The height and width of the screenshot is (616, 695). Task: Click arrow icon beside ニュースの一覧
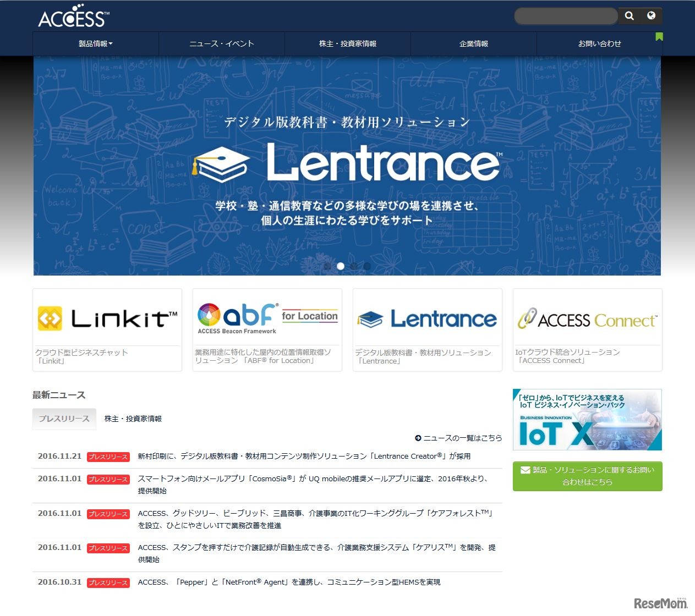(x=418, y=438)
